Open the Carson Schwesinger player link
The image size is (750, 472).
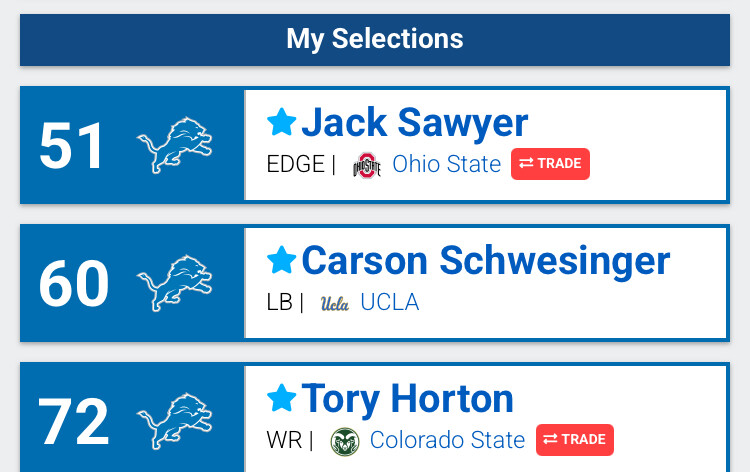[x=485, y=261]
